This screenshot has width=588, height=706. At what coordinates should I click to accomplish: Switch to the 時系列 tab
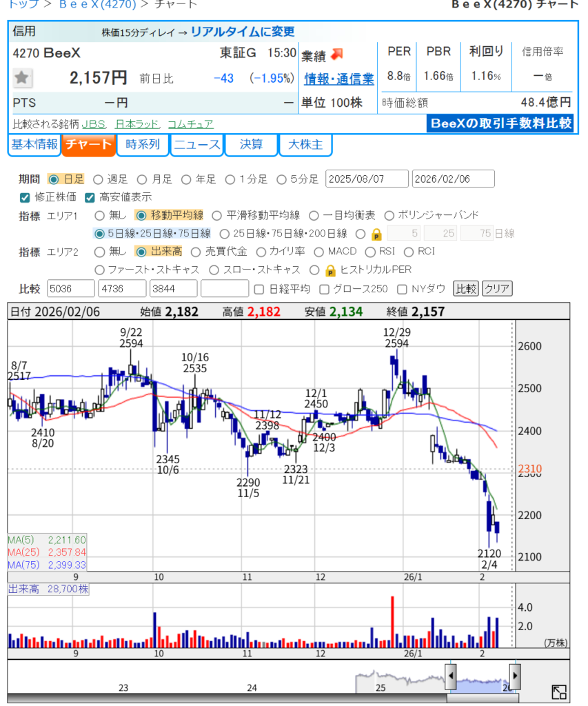pyautogui.click(x=143, y=145)
